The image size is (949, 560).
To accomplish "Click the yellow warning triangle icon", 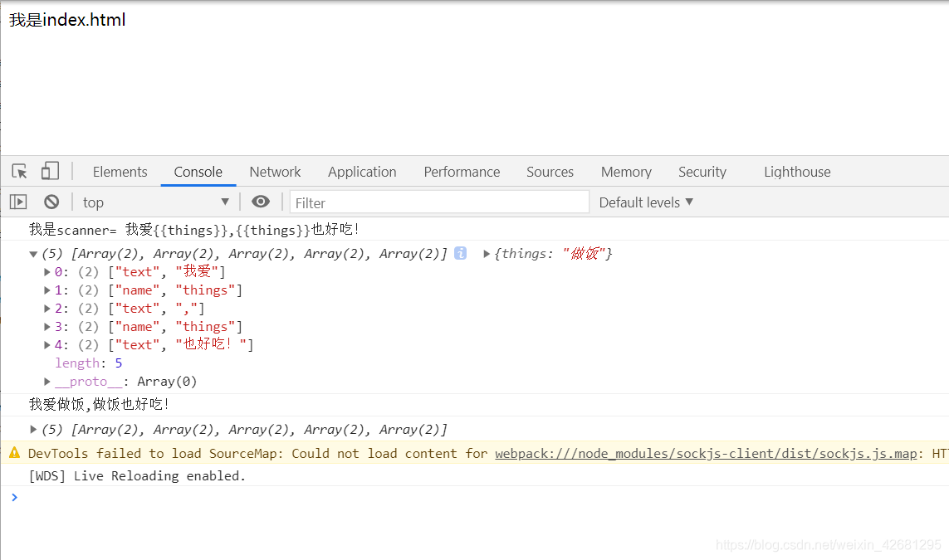I will [14, 452].
